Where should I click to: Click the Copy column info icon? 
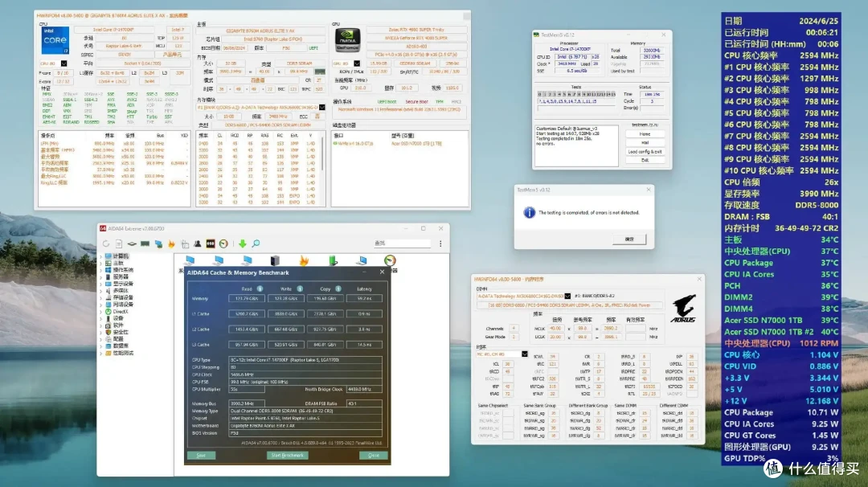pos(338,289)
